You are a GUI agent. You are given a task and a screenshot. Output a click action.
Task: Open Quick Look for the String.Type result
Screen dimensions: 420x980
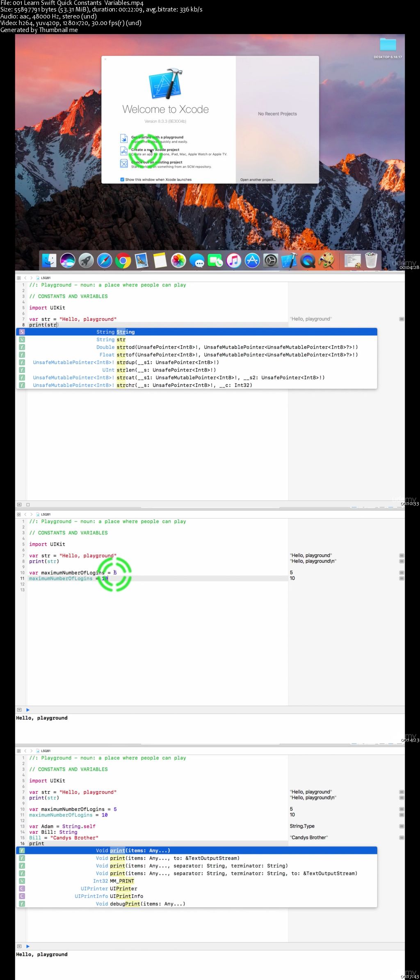pos(402,826)
